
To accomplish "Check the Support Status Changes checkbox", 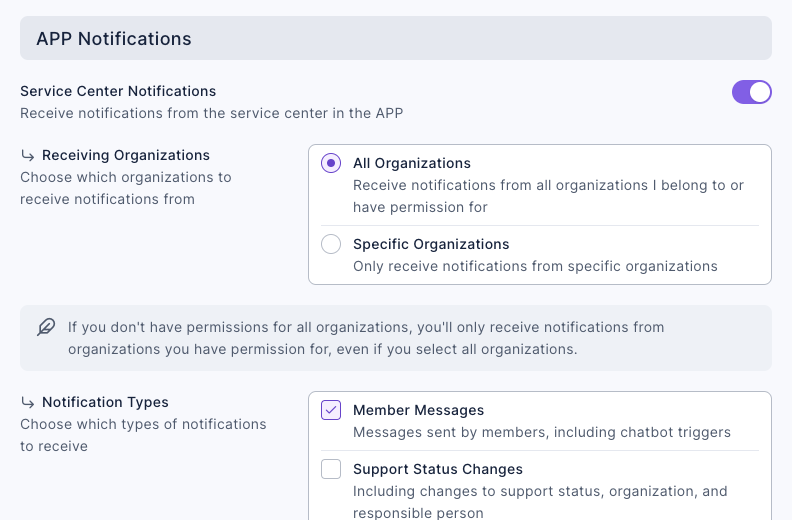I will [331, 469].
